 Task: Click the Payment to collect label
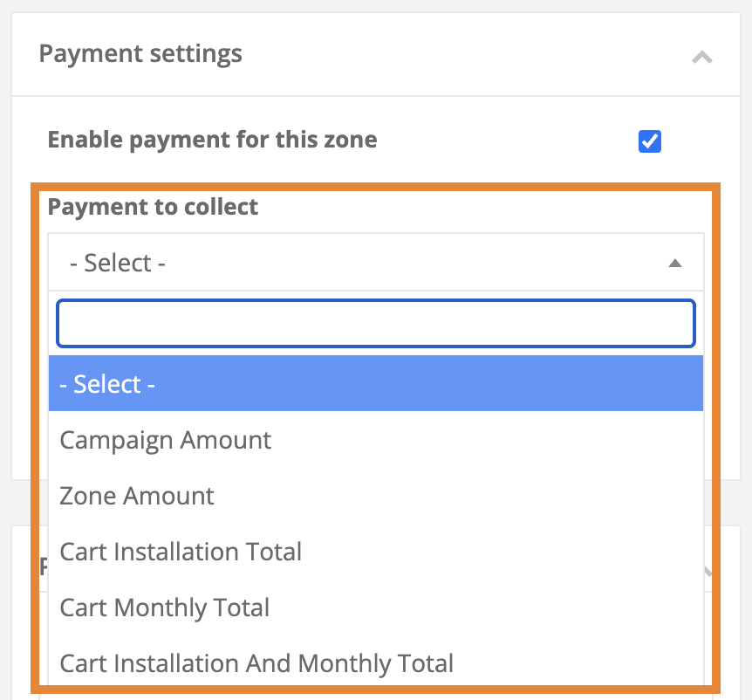[153, 207]
